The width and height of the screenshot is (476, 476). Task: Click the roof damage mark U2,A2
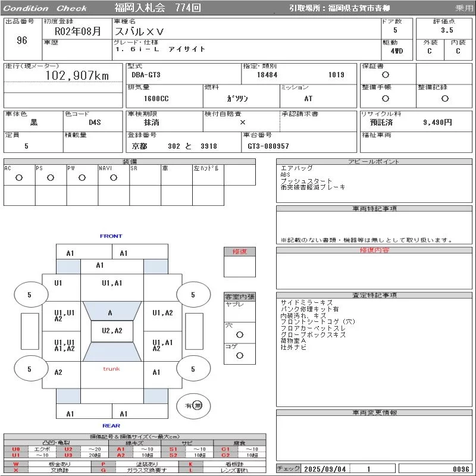(112, 331)
